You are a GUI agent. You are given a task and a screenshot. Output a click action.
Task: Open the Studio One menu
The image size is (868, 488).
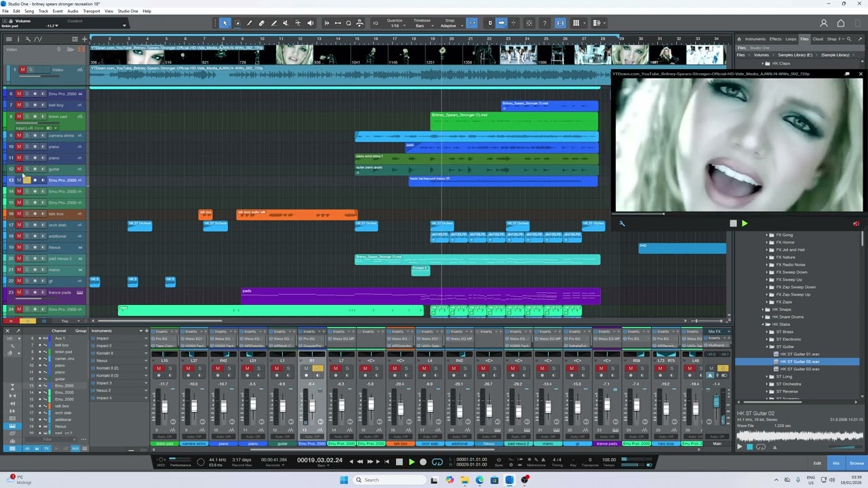tap(127, 11)
